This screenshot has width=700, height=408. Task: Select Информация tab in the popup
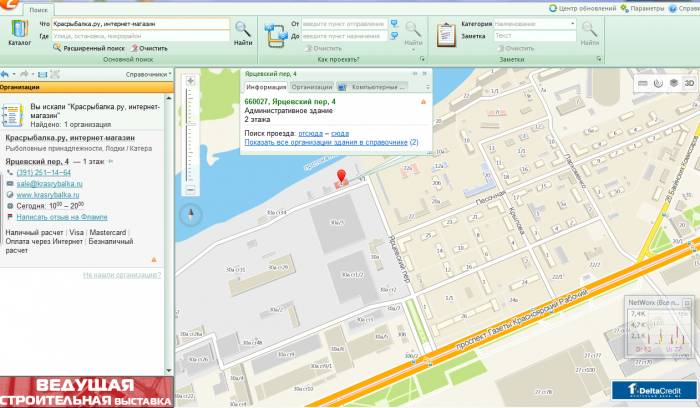[266, 87]
